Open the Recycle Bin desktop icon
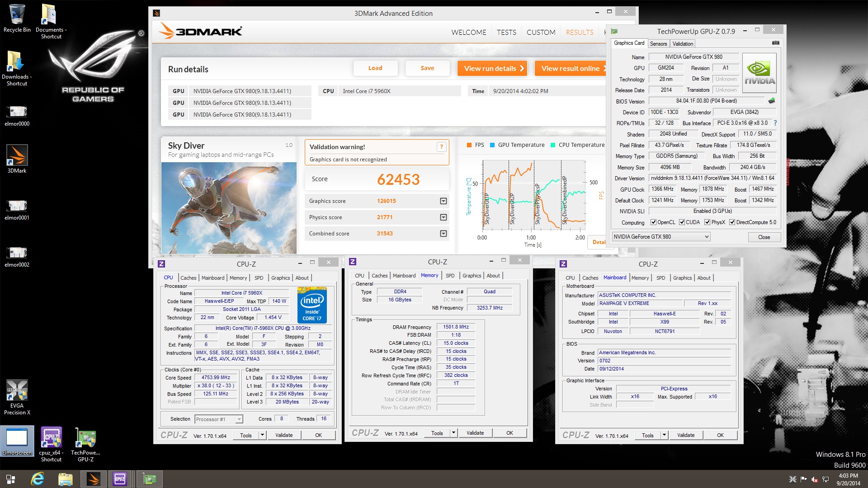868x488 pixels. click(x=17, y=18)
